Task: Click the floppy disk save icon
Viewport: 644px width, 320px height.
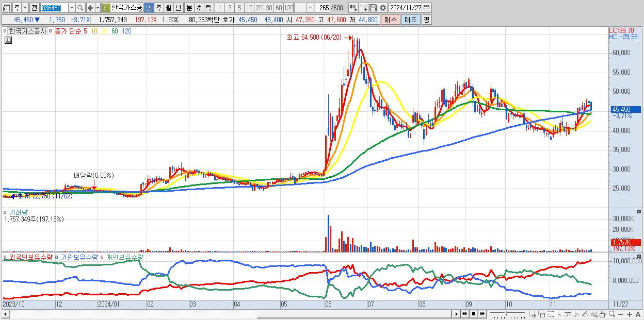Action: click(373, 8)
